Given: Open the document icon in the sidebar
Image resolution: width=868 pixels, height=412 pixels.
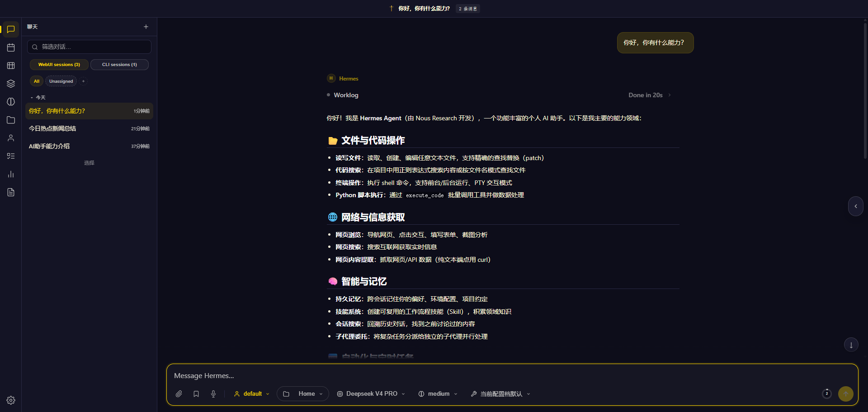Looking at the screenshot, I should point(11,192).
